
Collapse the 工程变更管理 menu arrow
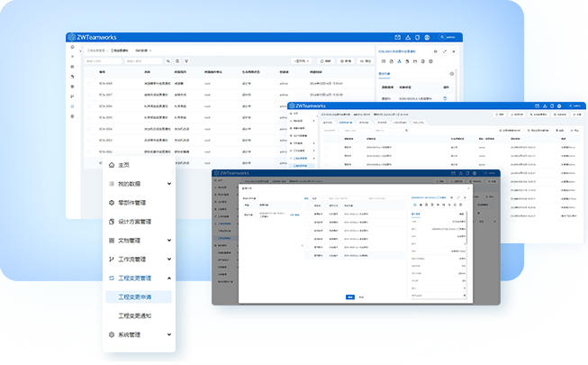point(169,278)
